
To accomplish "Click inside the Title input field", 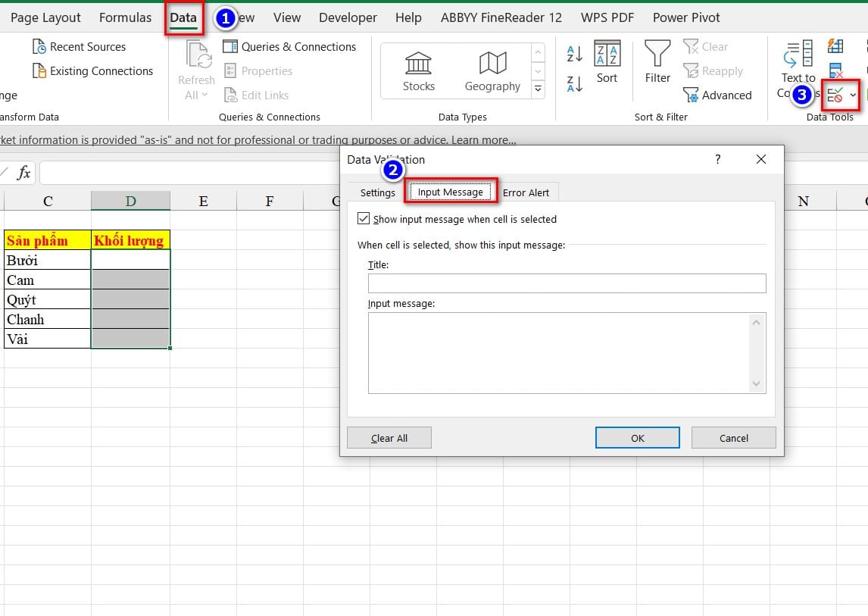I will tap(567, 283).
